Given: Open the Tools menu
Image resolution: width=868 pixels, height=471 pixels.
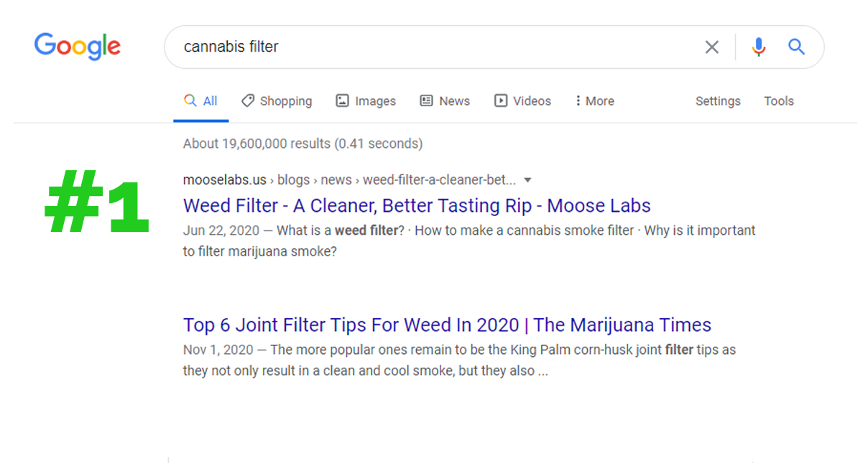Looking at the screenshot, I should coord(779,101).
